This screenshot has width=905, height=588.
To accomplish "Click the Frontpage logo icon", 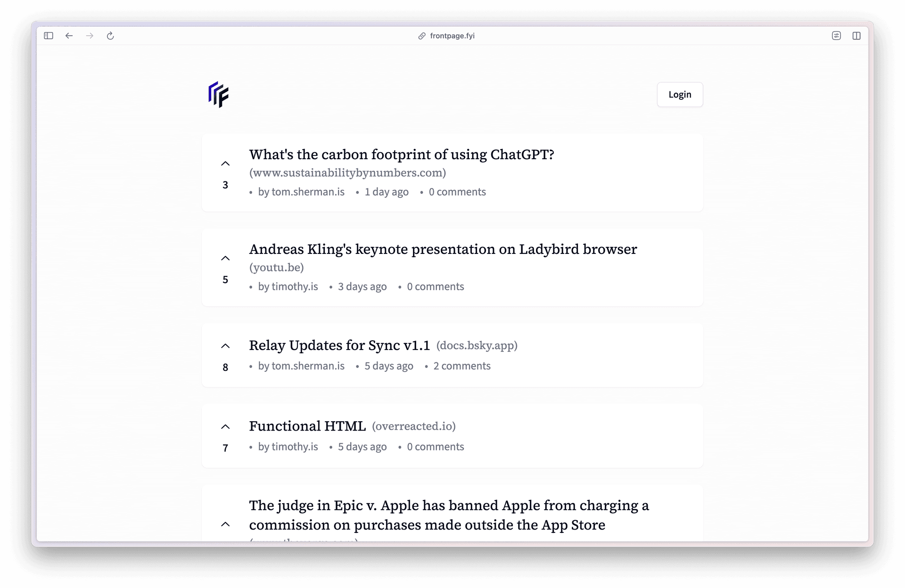I will pyautogui.click(x=218, y=95).
